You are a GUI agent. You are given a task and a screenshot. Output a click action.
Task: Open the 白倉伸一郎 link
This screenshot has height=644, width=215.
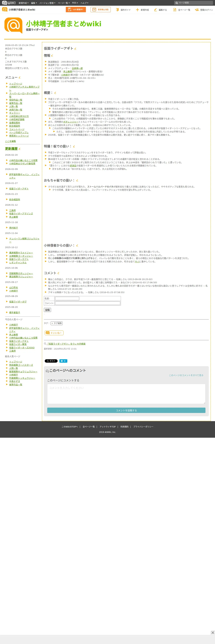tap(77, 68)
